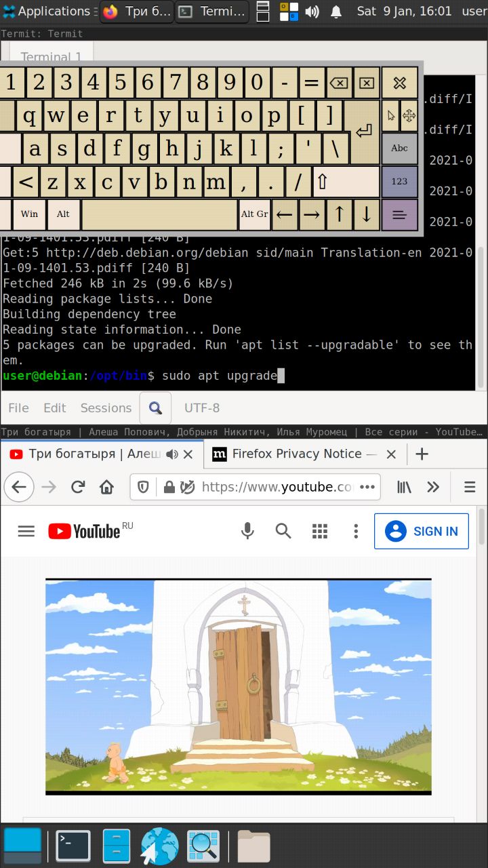This screenshot has width=488, height=868.
Task: Tap the delete key on virtual keyboard
Action: coord(366,83)
